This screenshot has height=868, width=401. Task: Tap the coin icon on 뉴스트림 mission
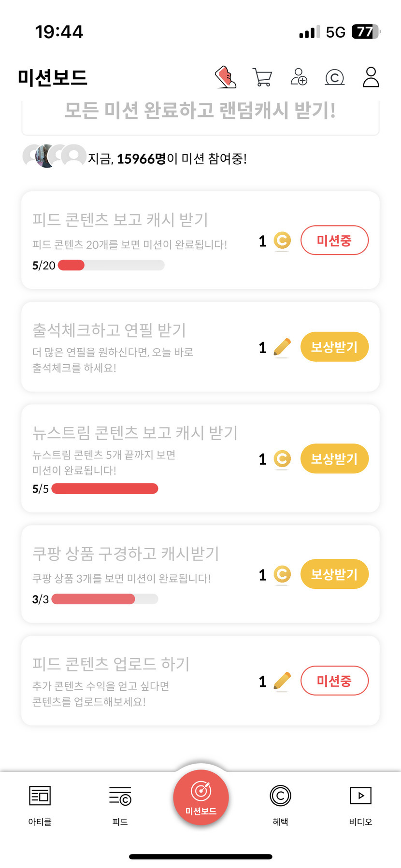[282, 459]
